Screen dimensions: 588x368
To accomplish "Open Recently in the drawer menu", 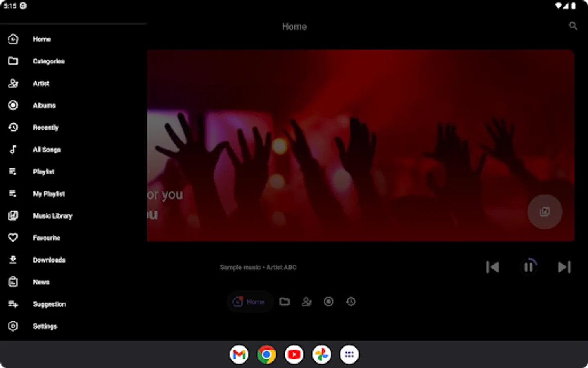I will pyautogui.click(x=73, y=128).
